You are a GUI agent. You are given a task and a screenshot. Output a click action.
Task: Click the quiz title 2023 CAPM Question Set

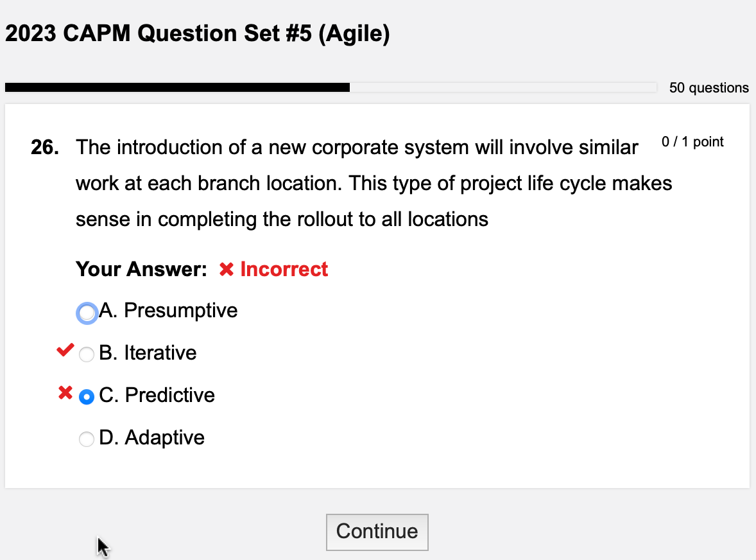pyautogui.click(x=197, y=33)
